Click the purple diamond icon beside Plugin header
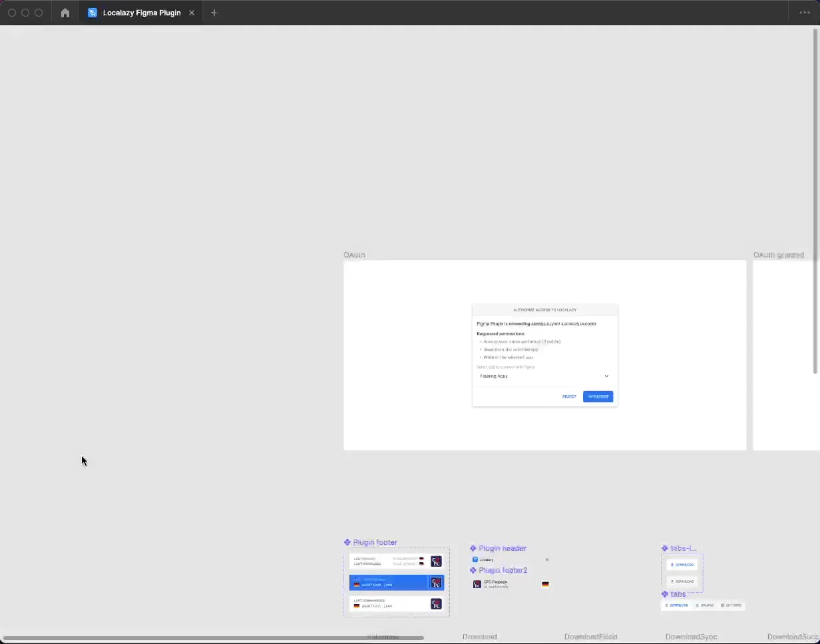Viewport: 820px width, 644px height. (473, 548)
